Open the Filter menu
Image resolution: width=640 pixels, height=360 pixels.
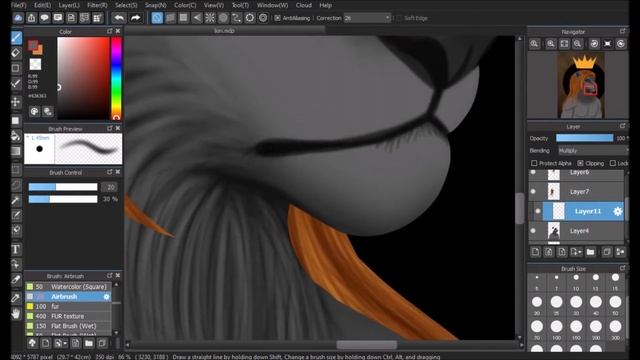point(97,5)
